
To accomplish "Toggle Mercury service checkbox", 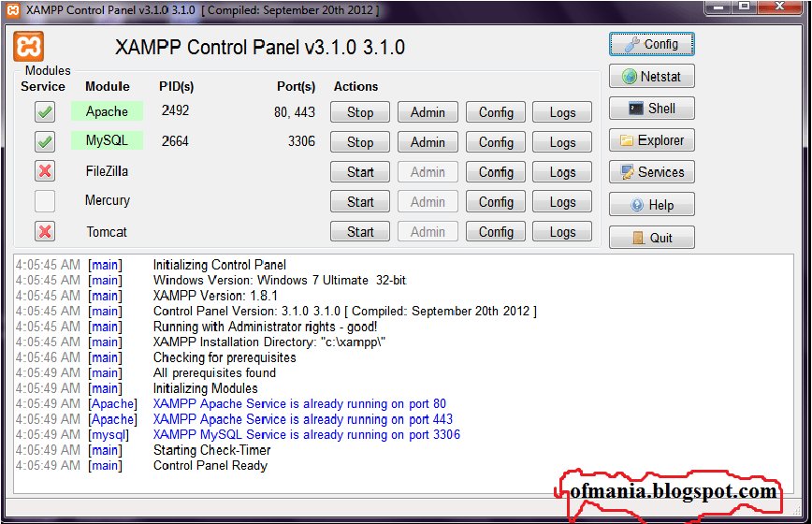I will [x=45, y=201].
